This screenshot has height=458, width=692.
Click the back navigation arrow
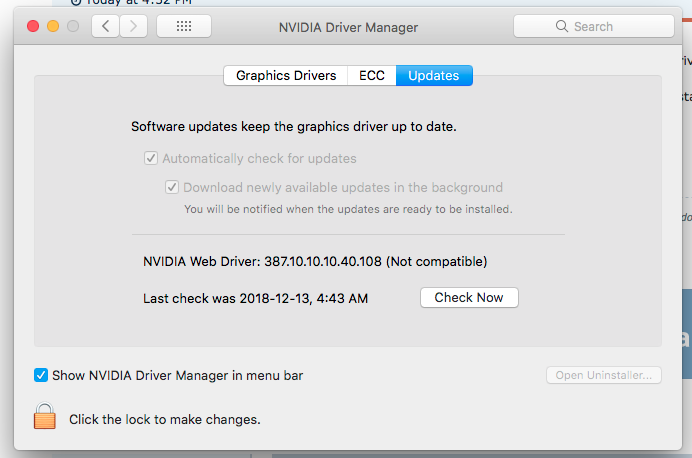[105, 27]
